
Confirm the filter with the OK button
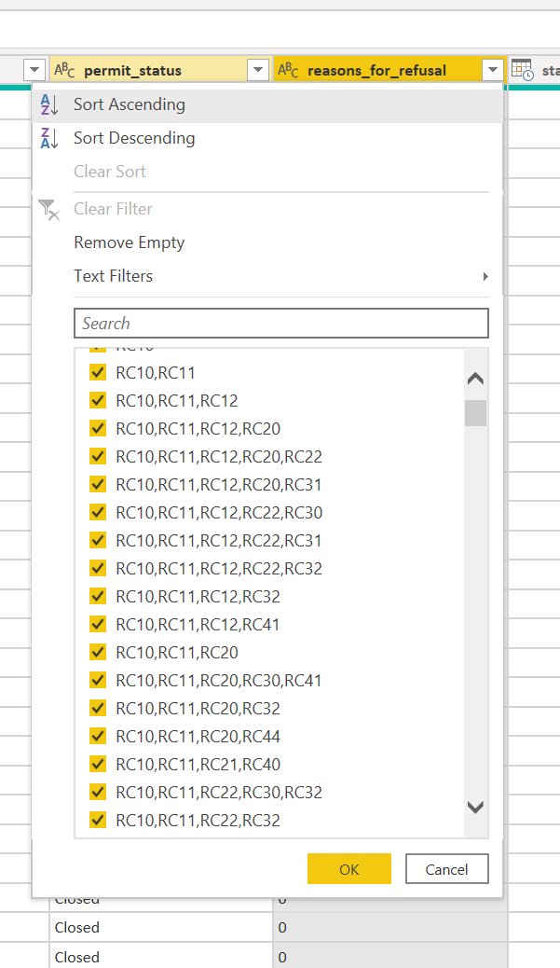349,868
